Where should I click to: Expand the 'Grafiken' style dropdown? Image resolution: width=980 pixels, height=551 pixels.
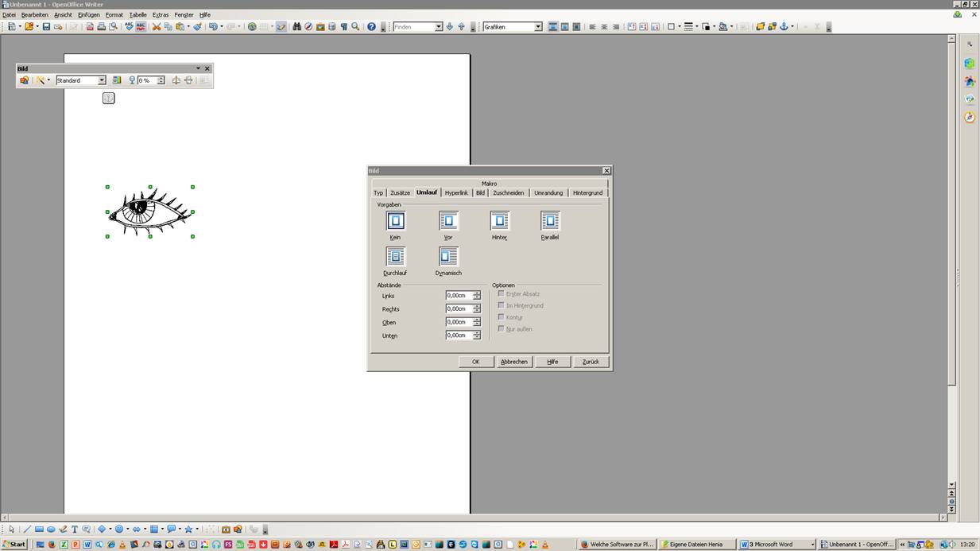coord(538,27)
